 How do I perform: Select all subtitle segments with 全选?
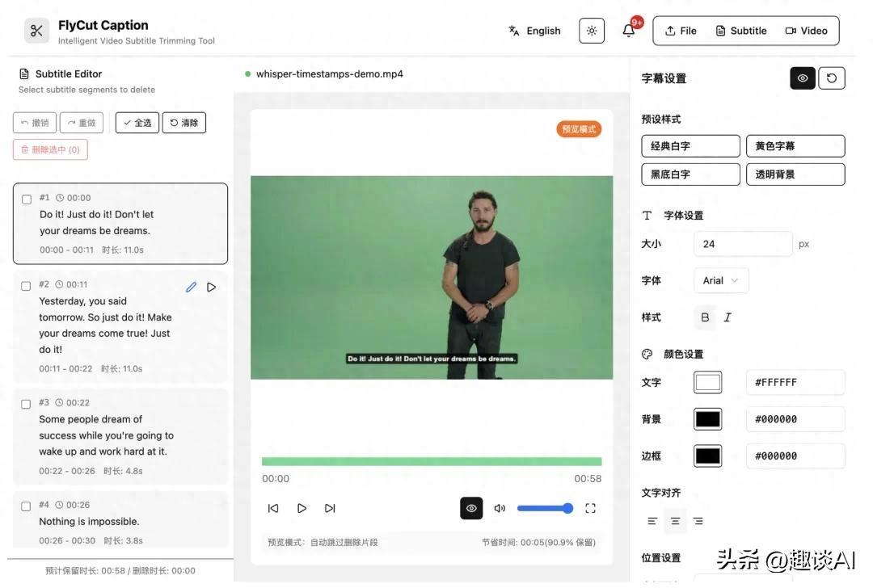pyautogui.click(x=137, y=123)
